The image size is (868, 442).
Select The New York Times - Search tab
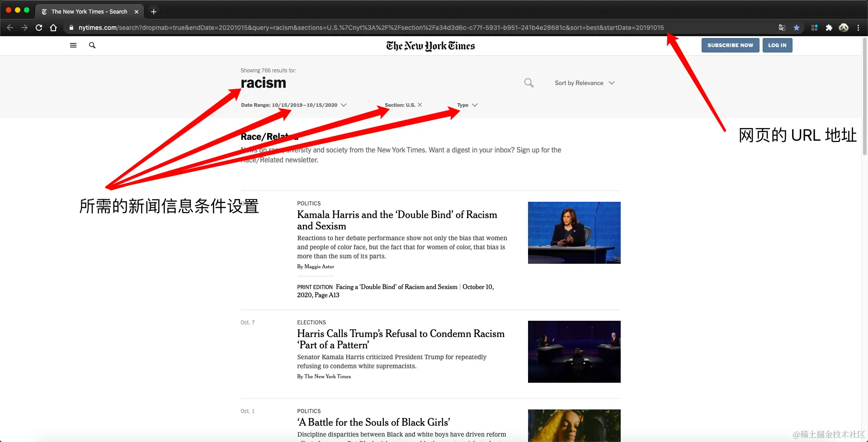click(x=90, y=12)
